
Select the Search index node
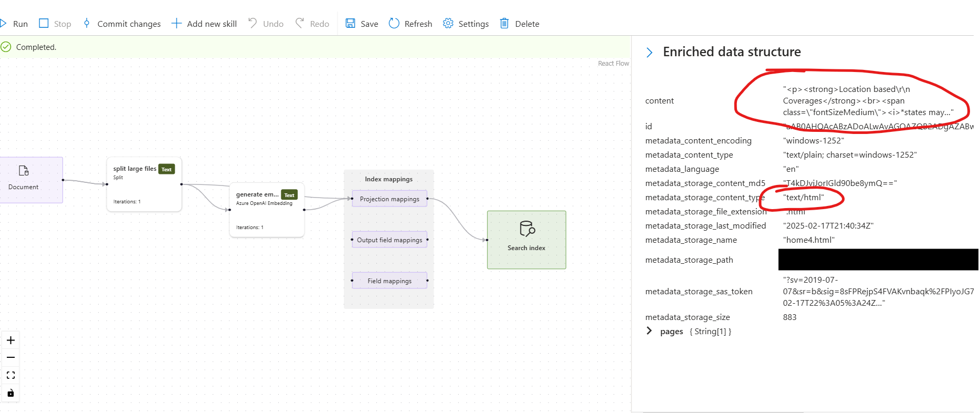(526, 240)
